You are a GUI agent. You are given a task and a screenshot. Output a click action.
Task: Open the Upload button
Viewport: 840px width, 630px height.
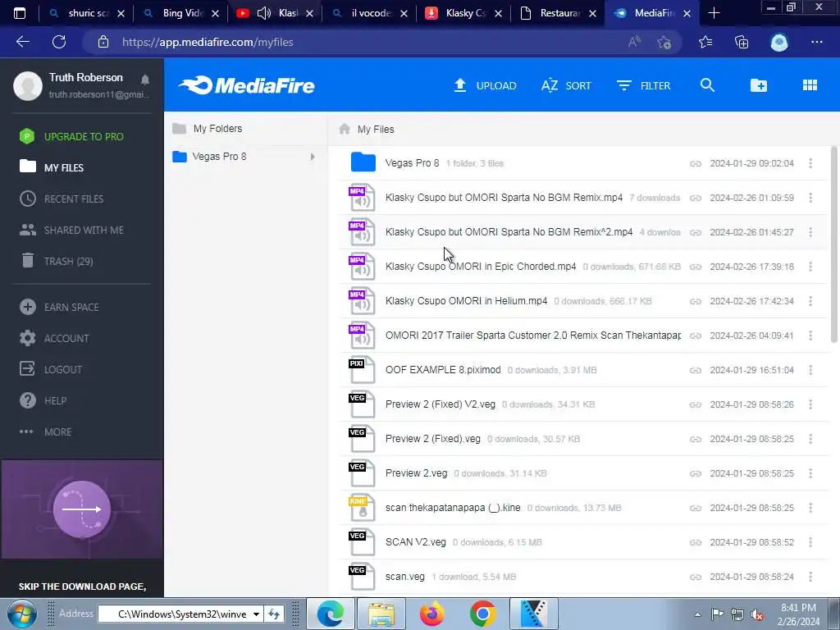pyautogui.click(x=485, y=85)
